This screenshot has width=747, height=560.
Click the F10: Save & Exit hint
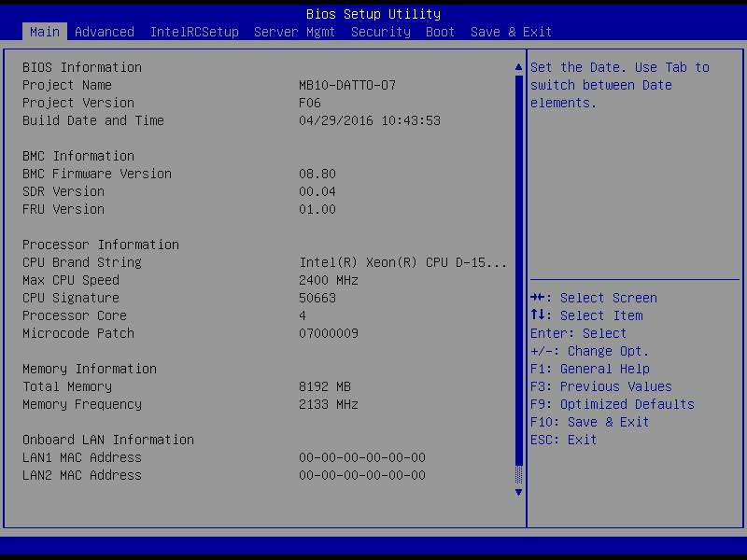589,422
